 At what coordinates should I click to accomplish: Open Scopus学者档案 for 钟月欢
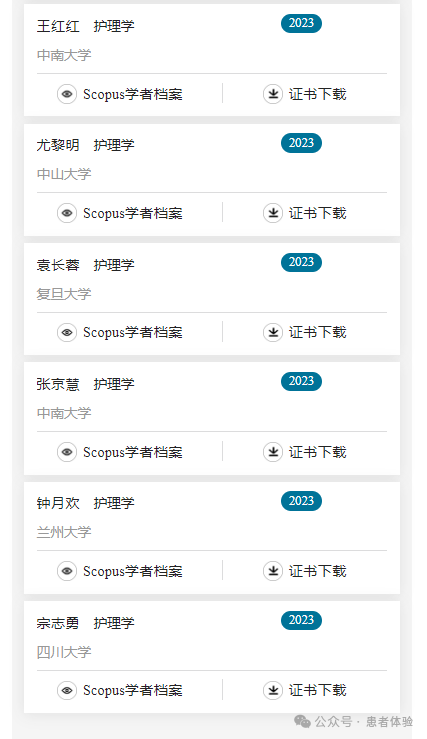coord(133,571)
